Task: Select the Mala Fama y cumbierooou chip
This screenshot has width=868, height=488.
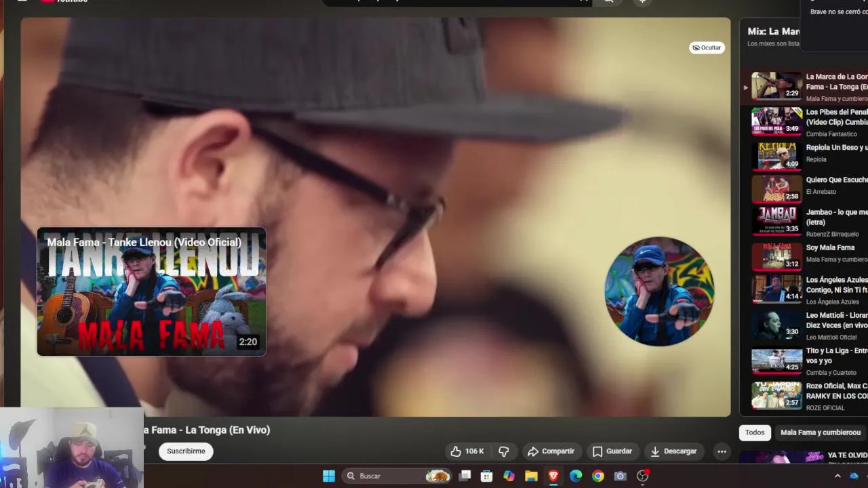Action: 820,432
